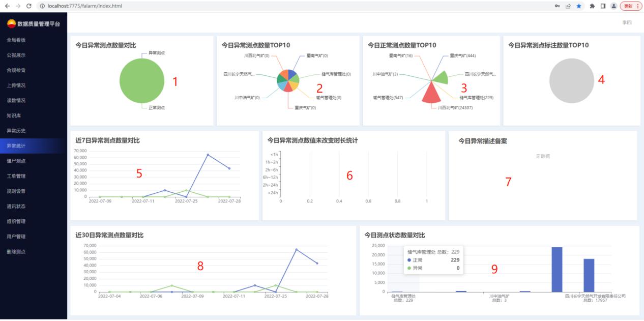This screenshot has width=644, height=321.
Task: Open the 全局看板 sidebar menu item
Action: pyautogui.click(x=16, y=40)
